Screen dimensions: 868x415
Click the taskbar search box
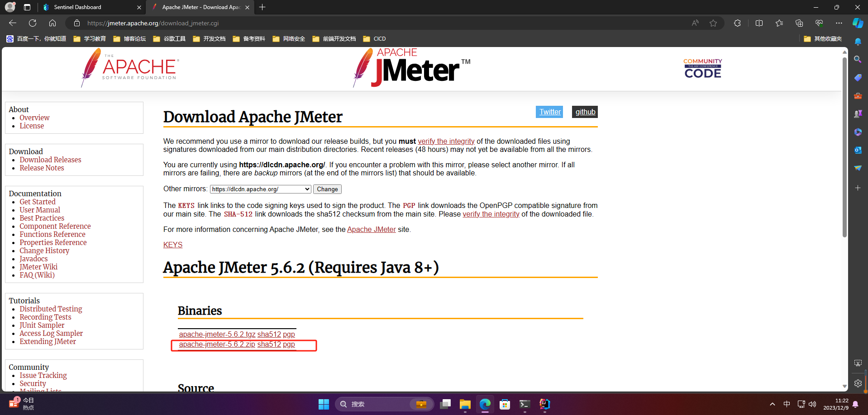click(x=384, y=404)
